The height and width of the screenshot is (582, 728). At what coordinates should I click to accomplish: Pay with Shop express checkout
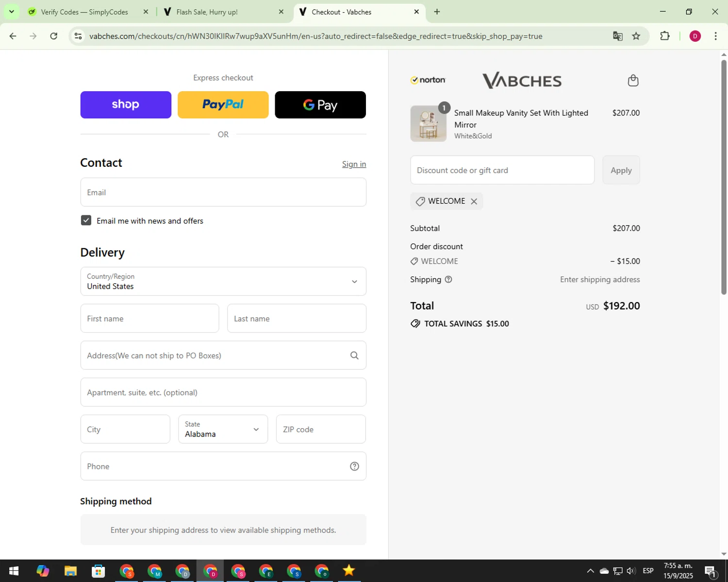[126, 105]
